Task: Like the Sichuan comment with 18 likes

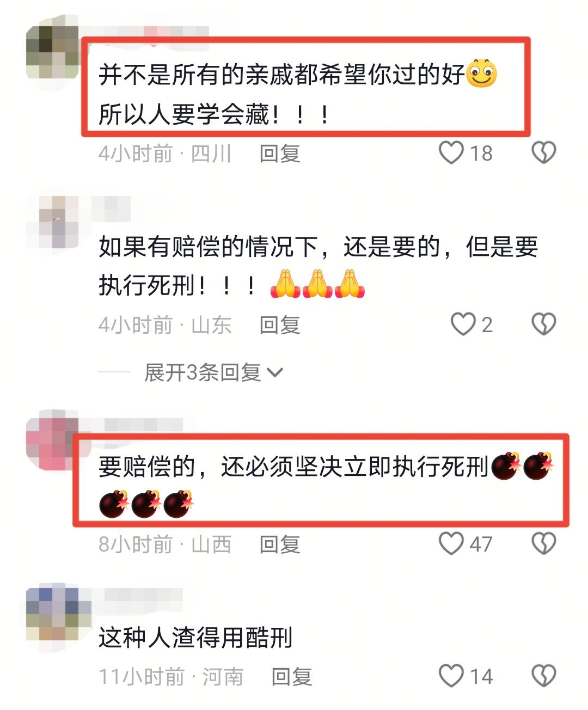Action: click(x=451, y=153)
